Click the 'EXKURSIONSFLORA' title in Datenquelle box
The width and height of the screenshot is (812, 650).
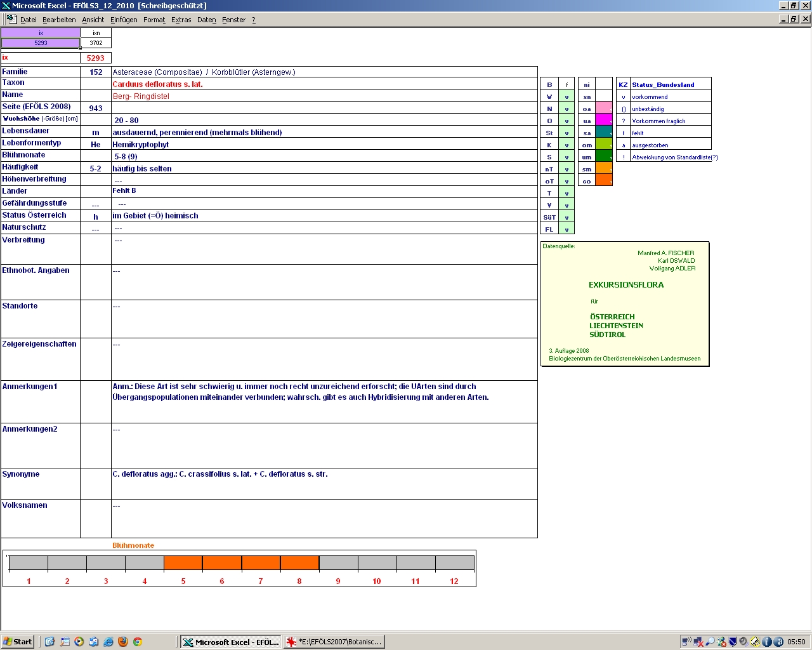tap(626, 285)
